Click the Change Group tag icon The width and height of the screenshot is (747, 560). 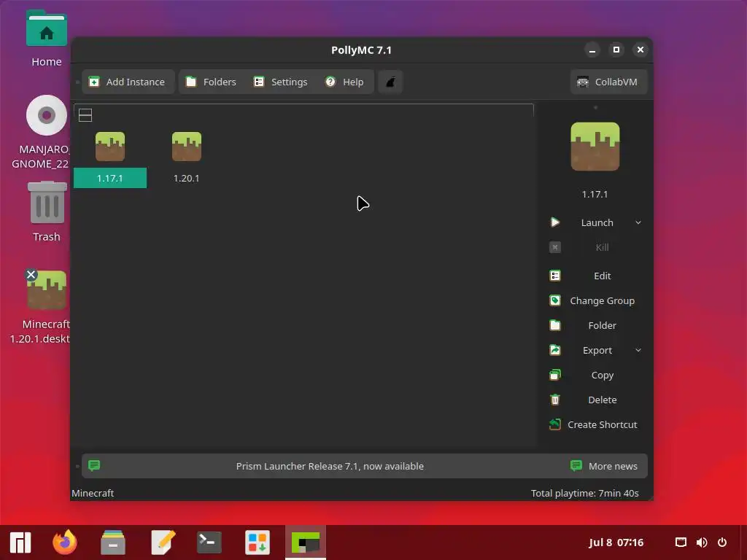click(x=555, y=300)
